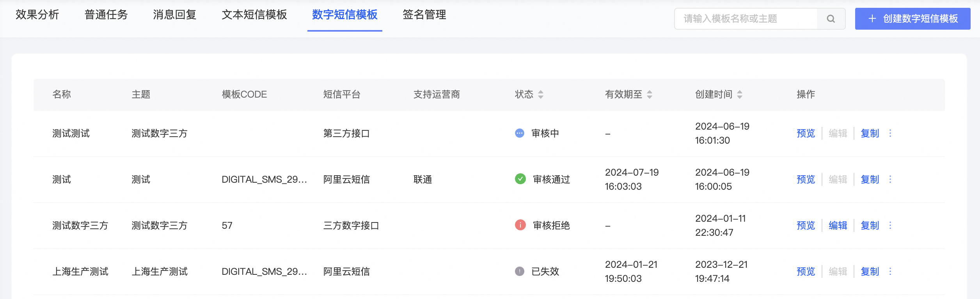Open more options for 测试测试 row
The height and width of the screenshot is (299, 980).
tap(890, 133)
